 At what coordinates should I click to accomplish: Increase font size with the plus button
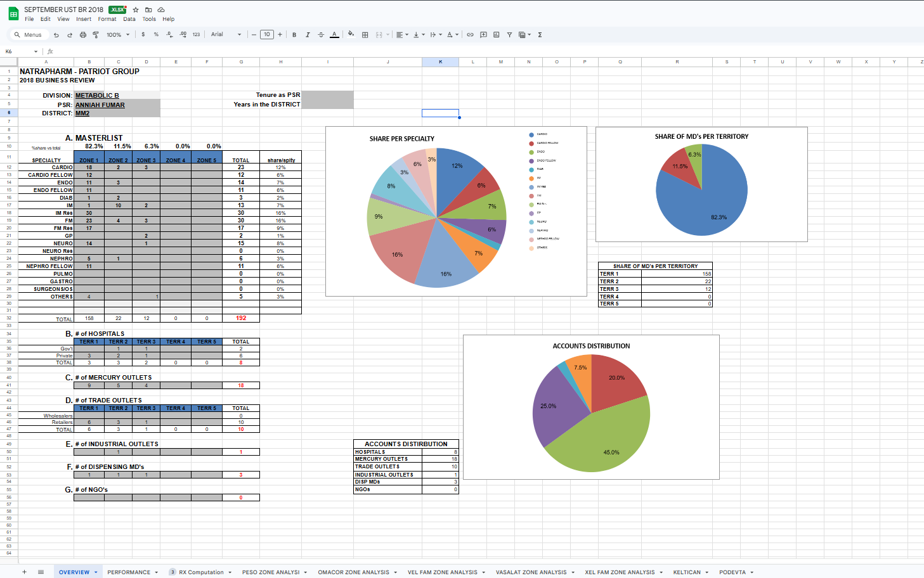280,35
